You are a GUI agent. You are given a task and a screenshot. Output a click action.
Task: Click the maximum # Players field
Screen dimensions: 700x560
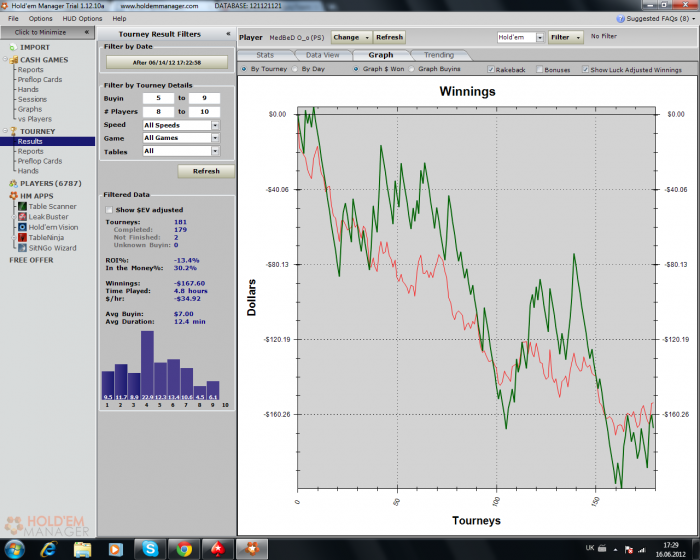pyautogui.click(x=204, y=112)
